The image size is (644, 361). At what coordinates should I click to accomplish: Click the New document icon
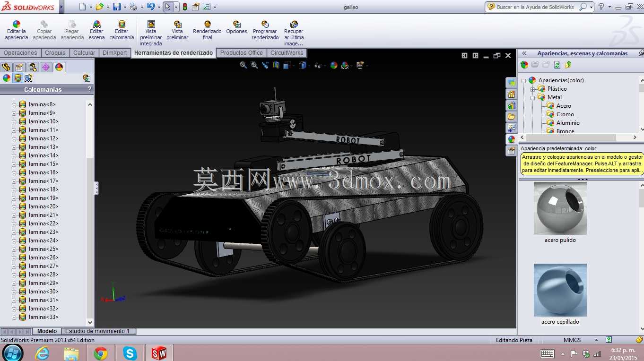click(x=82, y=7)
